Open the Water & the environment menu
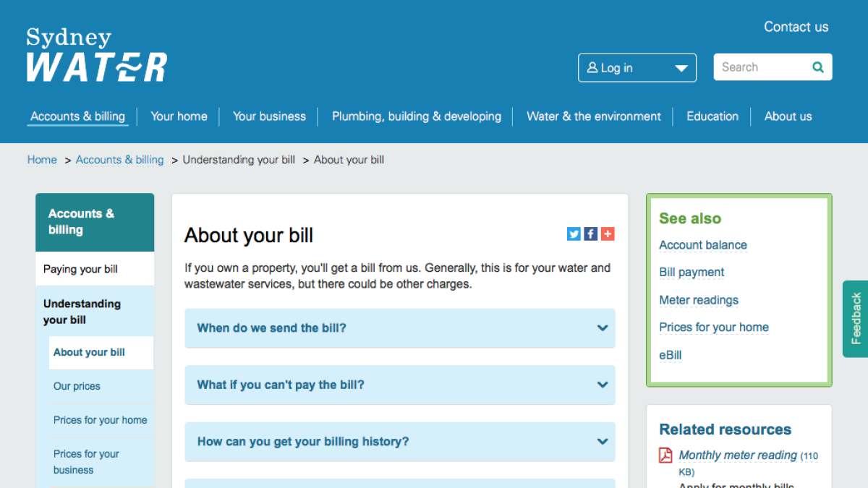 594,116
